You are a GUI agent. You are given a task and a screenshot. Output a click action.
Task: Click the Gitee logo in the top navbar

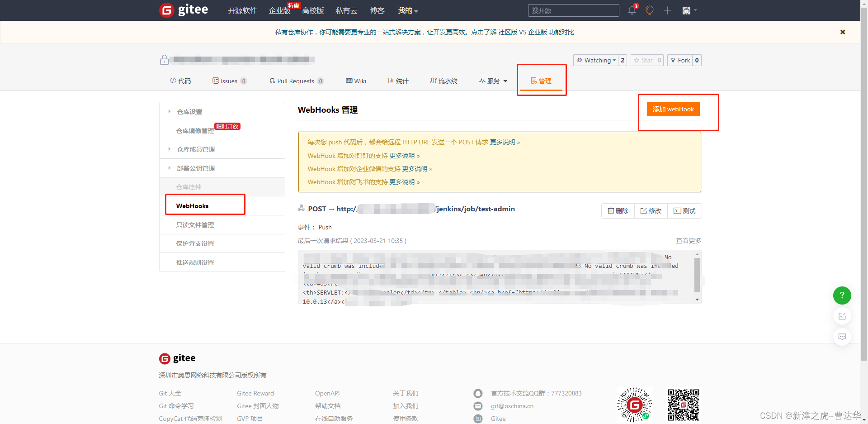click(x=184, y=10)
